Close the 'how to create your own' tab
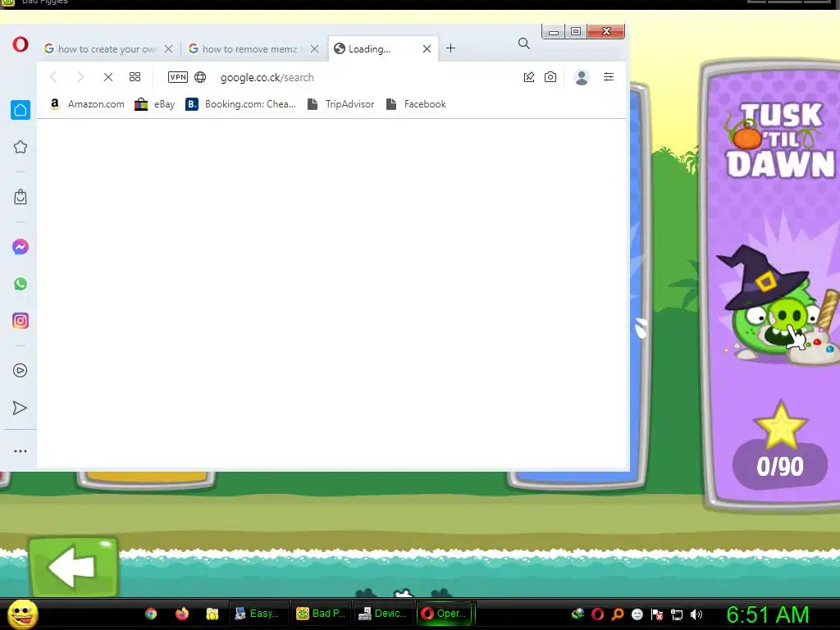This screenshot has width=840, height=630. (x=169, y=48)
